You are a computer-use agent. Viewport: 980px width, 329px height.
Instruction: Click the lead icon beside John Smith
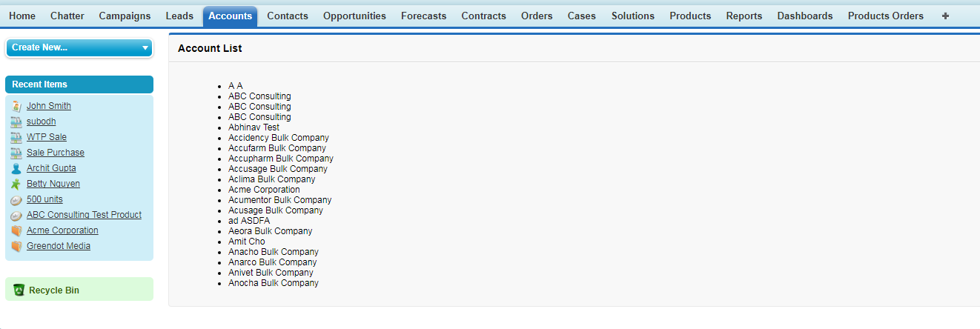point(16,106)
